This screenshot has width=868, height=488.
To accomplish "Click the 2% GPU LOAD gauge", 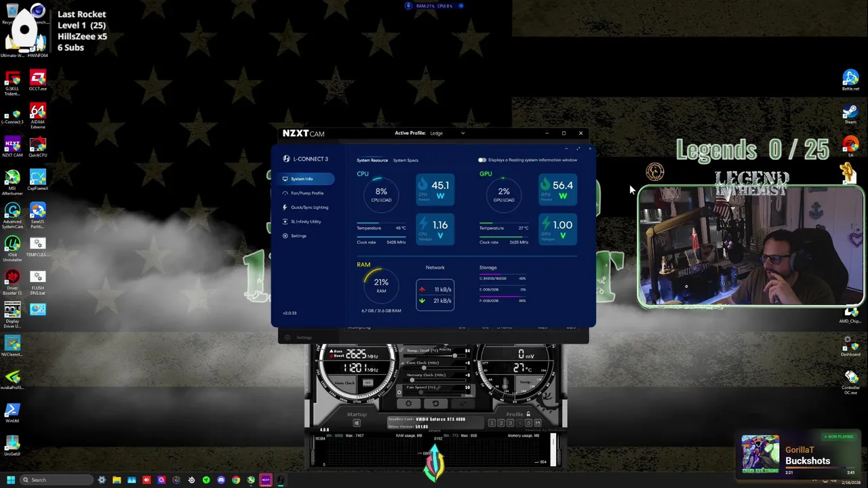I will pyautogui.click(x=504, y=195).
